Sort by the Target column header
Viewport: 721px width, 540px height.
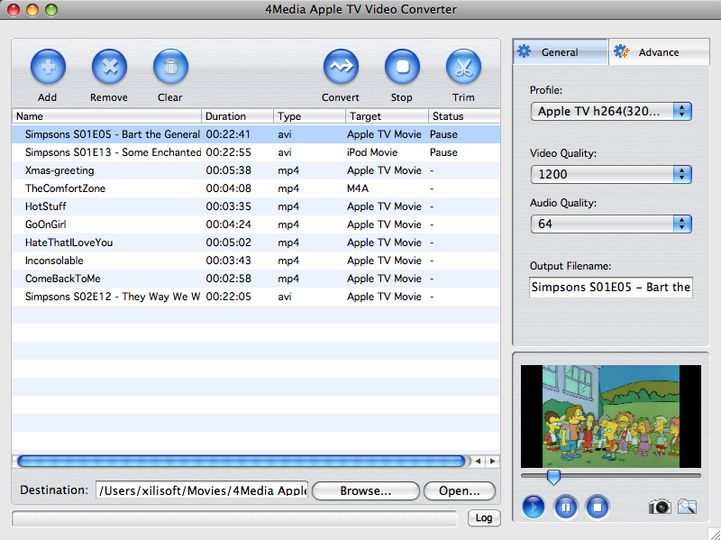pos(387,116)
